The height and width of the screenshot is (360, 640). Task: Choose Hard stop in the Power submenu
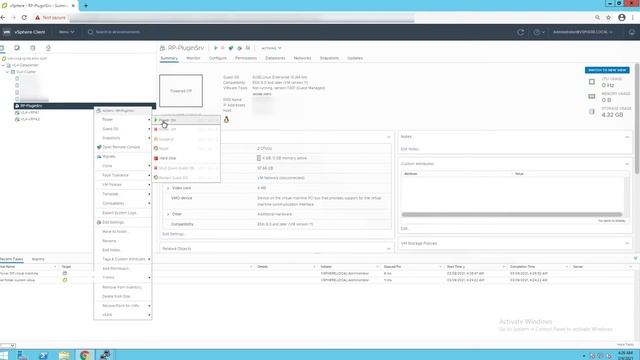(x=186, y=158)
